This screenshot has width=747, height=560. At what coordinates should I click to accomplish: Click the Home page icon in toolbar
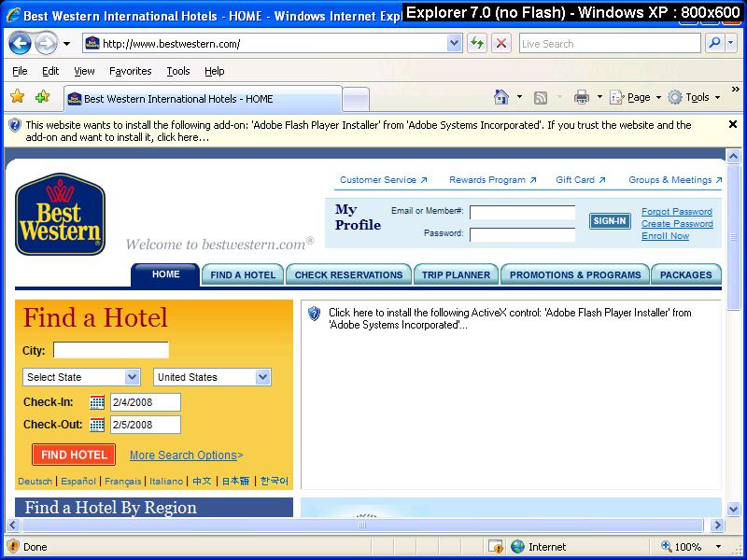click(x=501, y=97)
